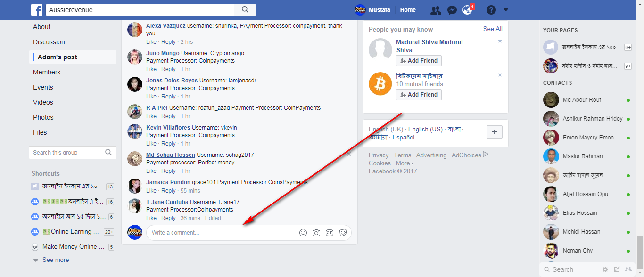The height and width of the screenshot is (277, 644).
Task: Add Madurai Shiva as friend
Action: (419, 61)
